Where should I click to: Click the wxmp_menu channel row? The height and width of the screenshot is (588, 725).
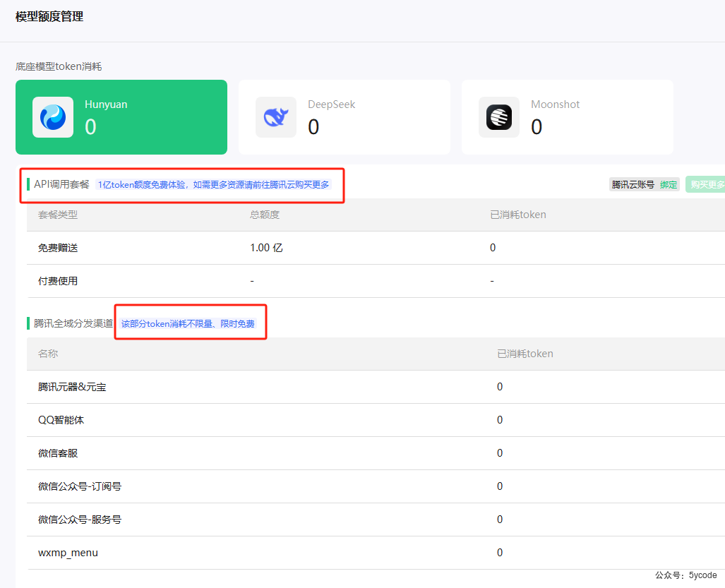376,553
